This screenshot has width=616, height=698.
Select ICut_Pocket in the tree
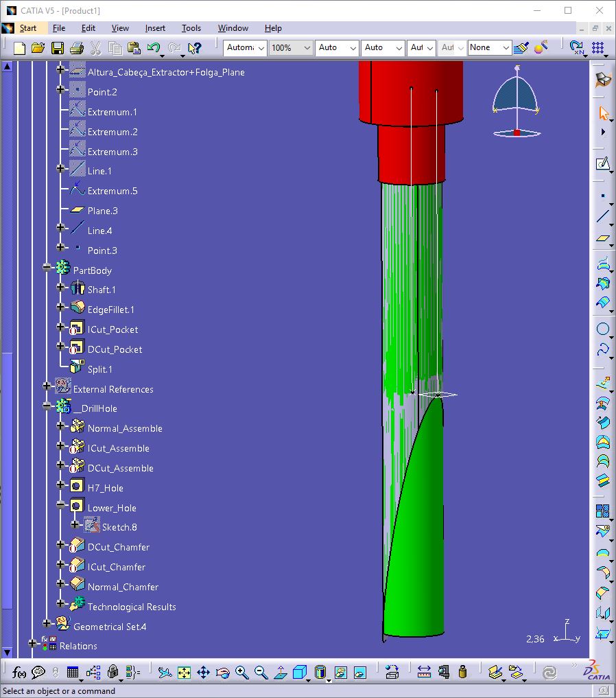click(113, 329)
